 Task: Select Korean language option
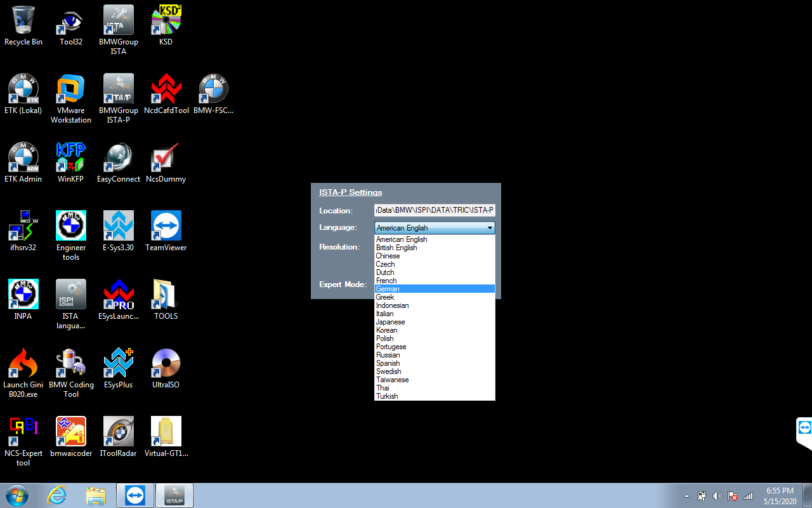click(435, 330)
